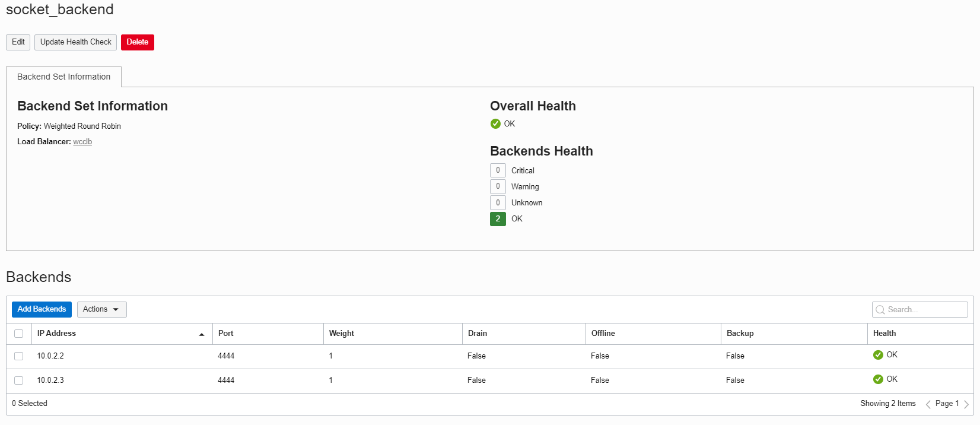Image resolution: width=980 pixels, height=425 pixels.
Task: Check the 10.0.2.3 row checkbox
Action: [x=19, y=380]
